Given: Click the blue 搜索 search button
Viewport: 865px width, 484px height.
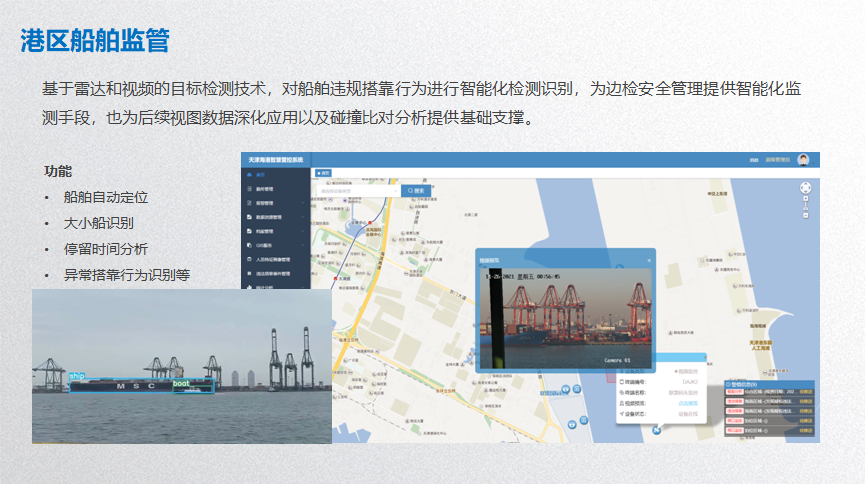Looking at the screenshot, I should tap(416, 190).
